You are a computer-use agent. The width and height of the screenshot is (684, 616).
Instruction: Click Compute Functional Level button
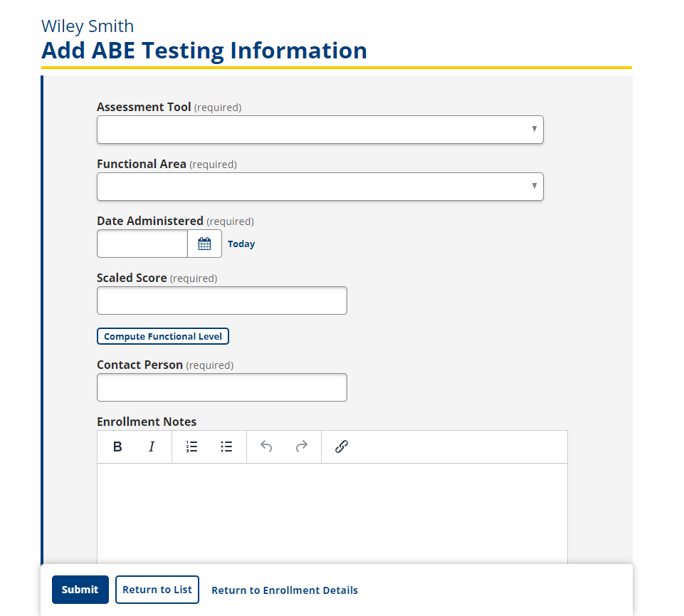[163, 336]
